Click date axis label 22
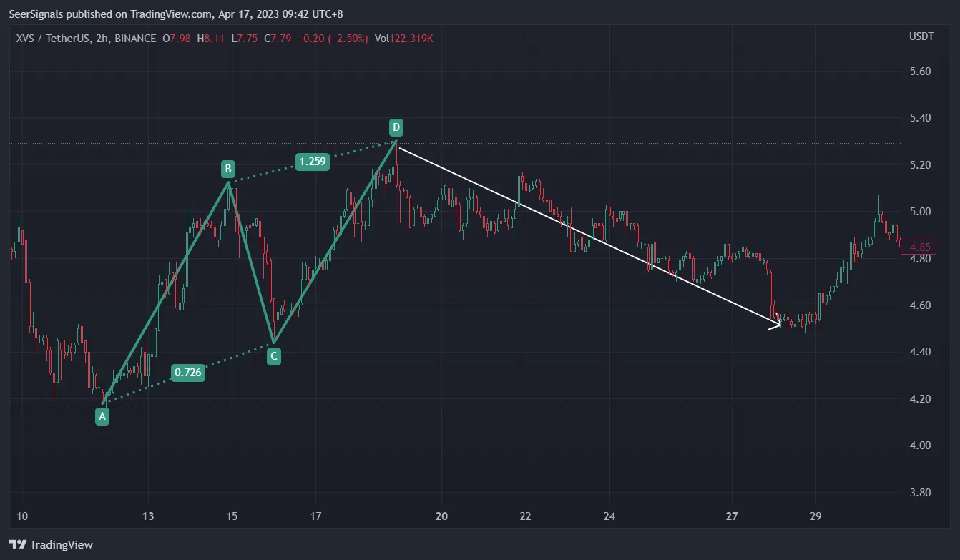The image size is (960, 560). [526, 516]
